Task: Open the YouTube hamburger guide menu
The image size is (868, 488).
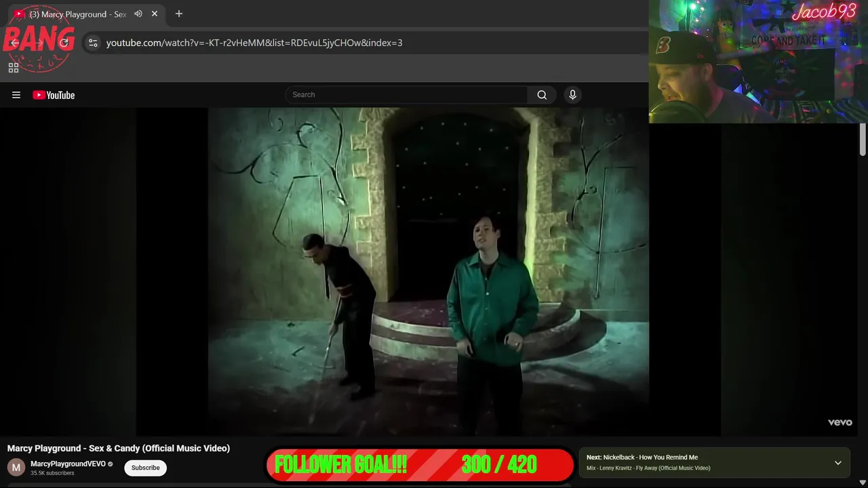Action: (16, 95)
